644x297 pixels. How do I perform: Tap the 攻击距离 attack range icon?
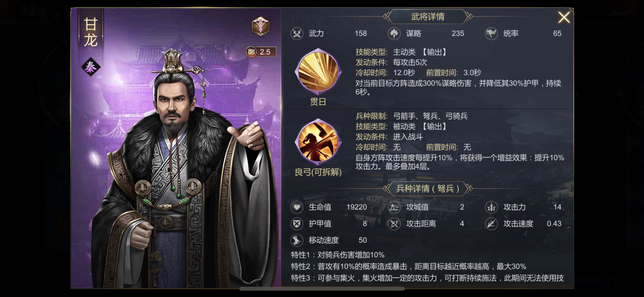point(394,224)
